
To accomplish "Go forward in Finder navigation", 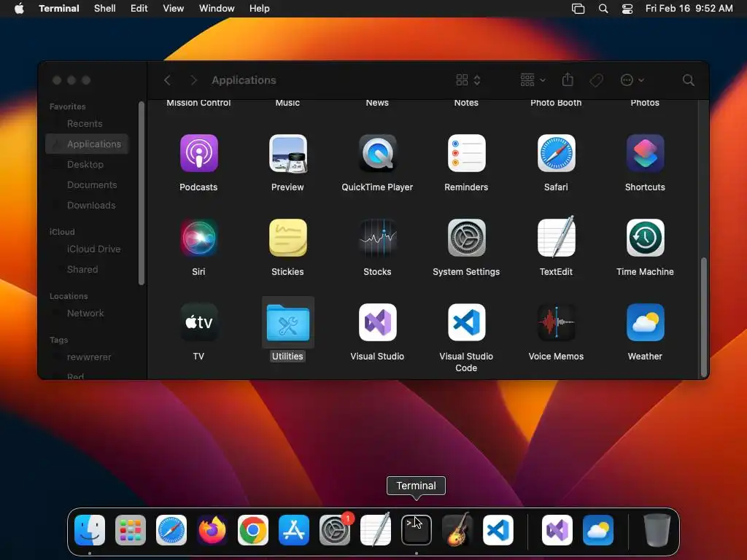I will pyautogui.click(x=193, y=80).
